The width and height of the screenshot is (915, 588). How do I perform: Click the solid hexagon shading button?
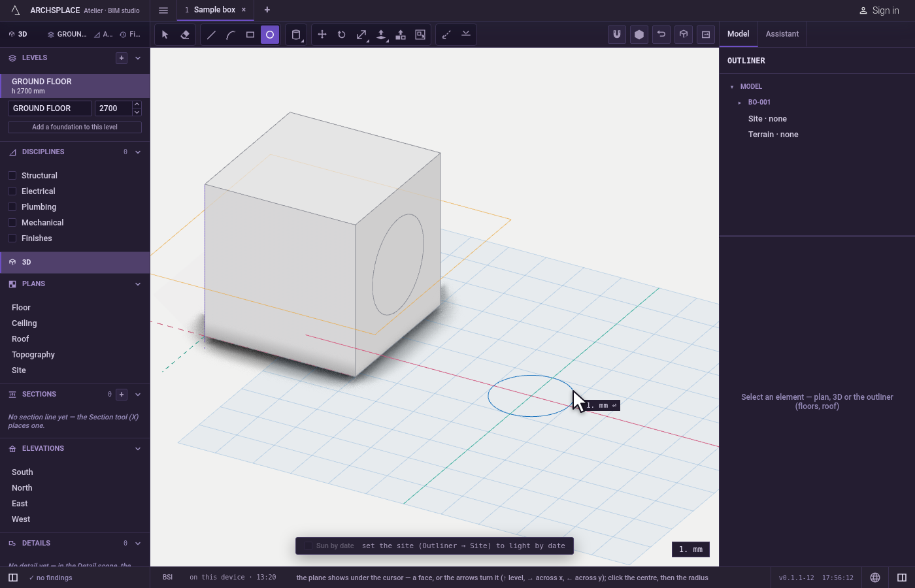(639, 35)
